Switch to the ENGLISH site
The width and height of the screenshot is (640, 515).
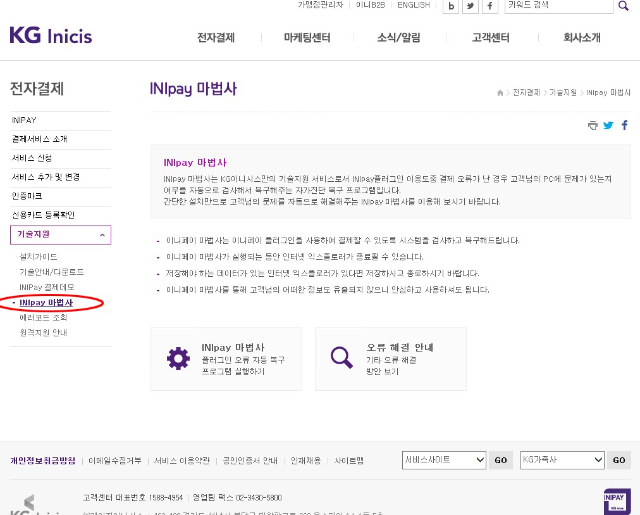413,5
